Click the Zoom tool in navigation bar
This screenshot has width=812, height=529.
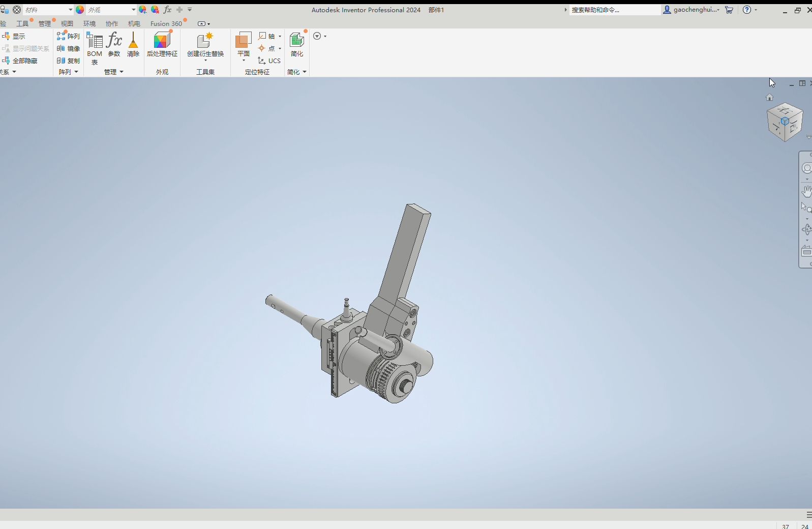(806, 208)
